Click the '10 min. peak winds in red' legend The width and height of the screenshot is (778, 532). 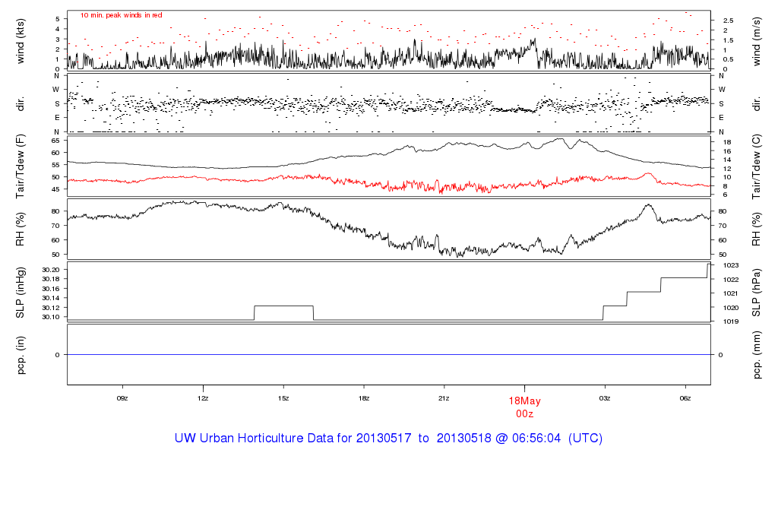pos(121,15)
